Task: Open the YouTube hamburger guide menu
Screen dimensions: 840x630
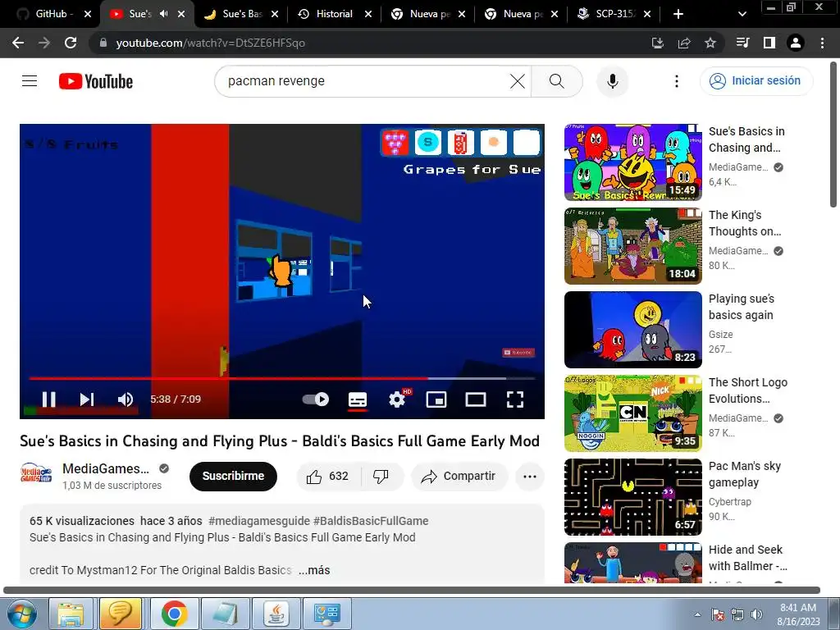Action: click(x=30, y=81)
